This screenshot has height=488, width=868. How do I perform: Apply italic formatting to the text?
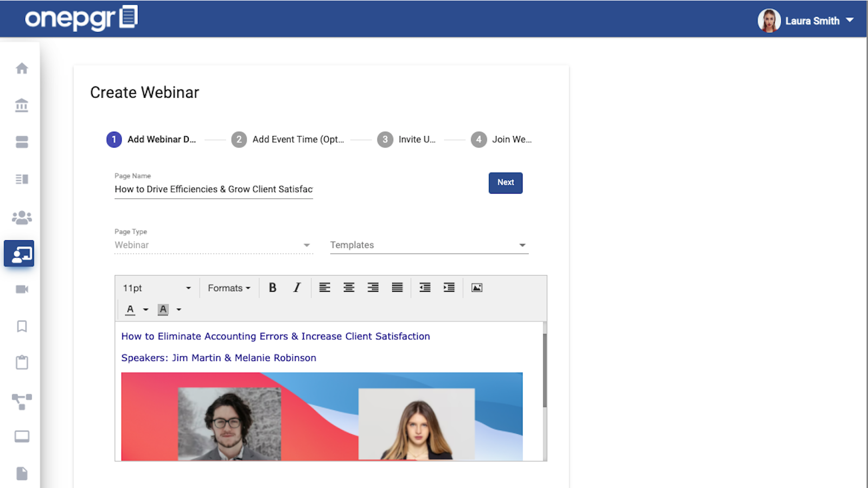tap(296, 287)
